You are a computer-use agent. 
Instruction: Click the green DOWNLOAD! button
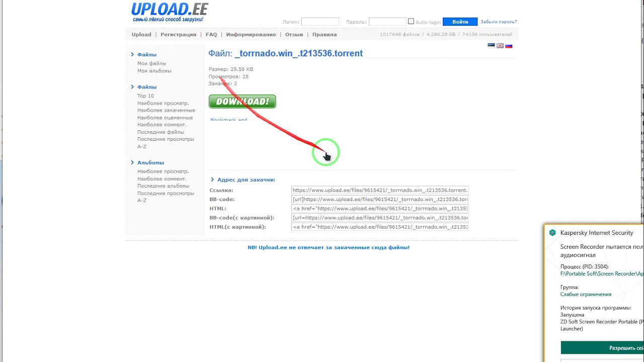coord(243,102)
